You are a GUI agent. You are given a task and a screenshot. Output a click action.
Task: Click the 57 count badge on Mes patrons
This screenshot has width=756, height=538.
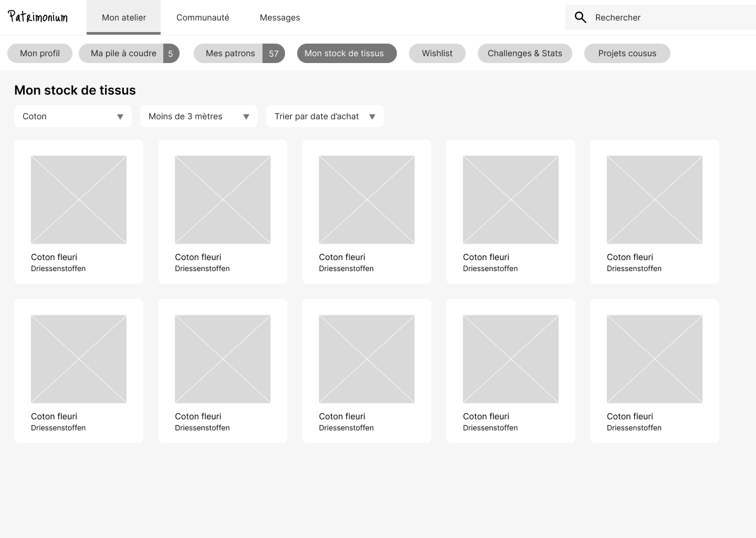tap(274, 54)
